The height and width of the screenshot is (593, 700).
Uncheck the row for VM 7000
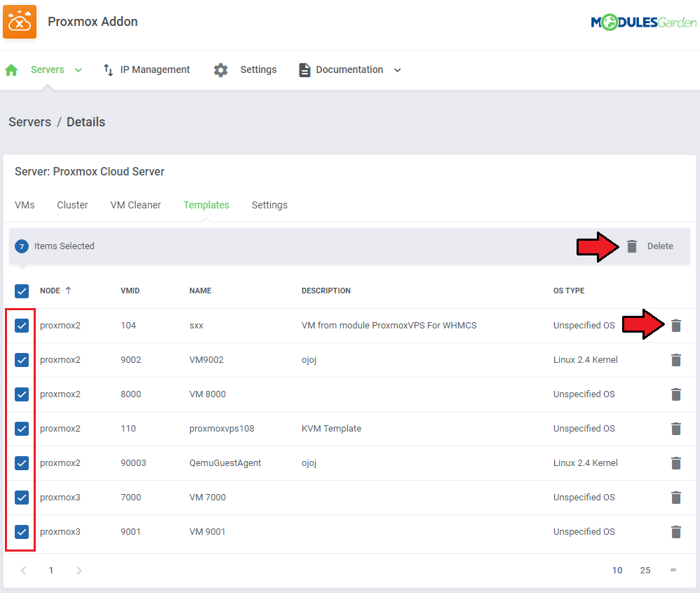(22, 498)
